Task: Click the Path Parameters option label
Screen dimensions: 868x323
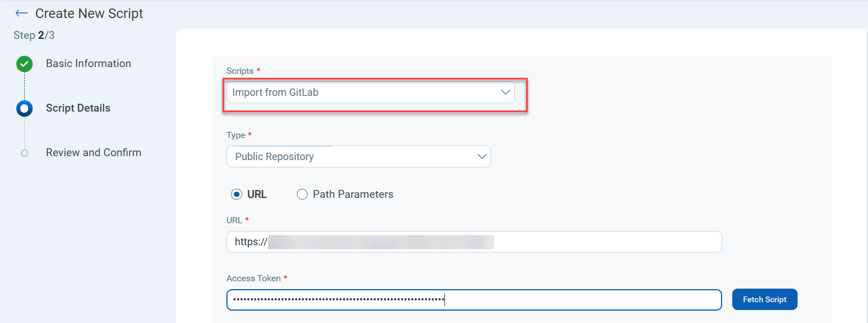Action: click(x=353, y=194)
